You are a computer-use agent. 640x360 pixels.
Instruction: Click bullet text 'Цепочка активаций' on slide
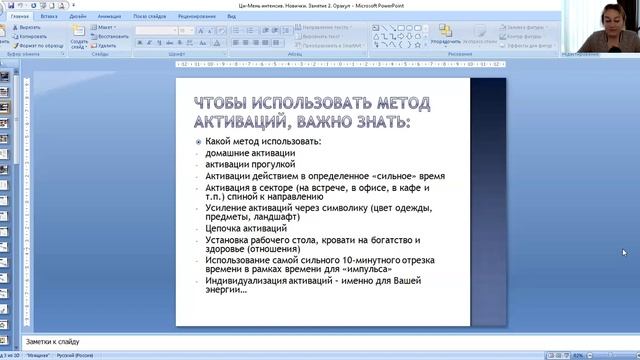(246, 229)
